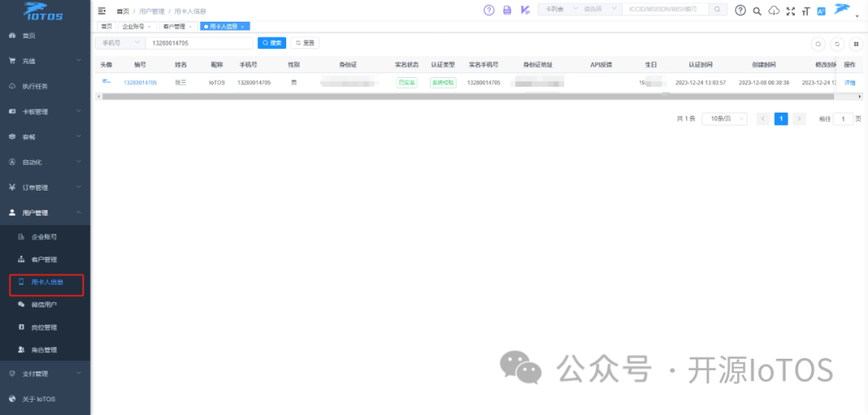868x415 pixels.
Task: Click the IoTOS logo in the sidebar
Action: (43, 11)
